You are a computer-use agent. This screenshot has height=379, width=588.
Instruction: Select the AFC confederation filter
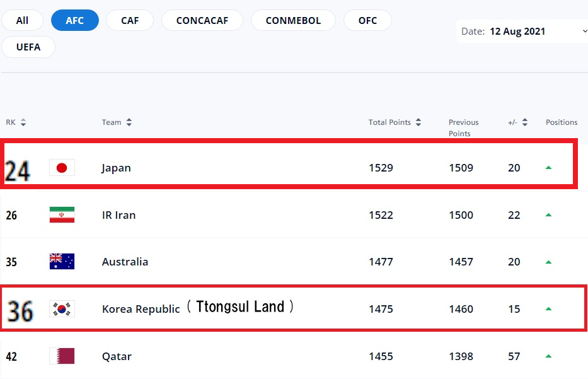pyautogui.click(x=75, y=20)
